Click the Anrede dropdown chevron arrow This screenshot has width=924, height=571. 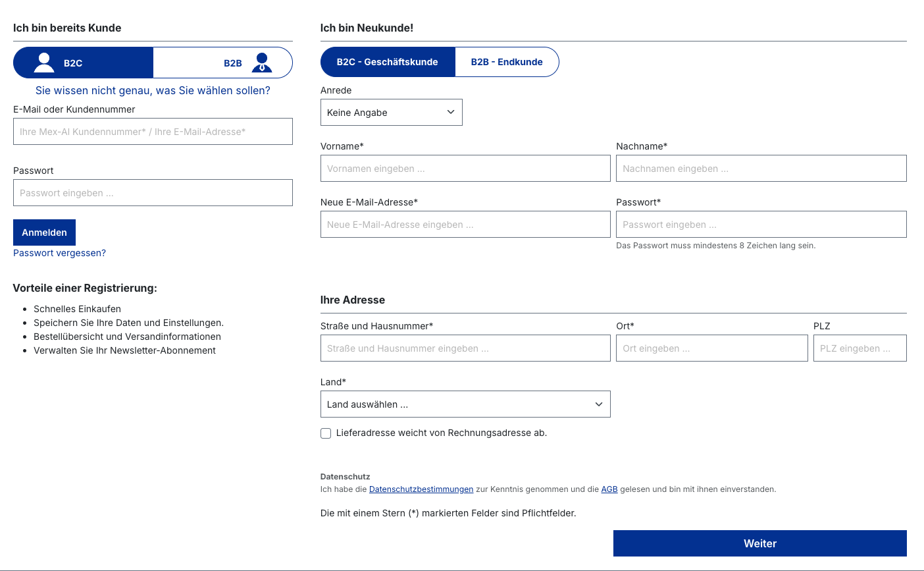click(451, 112)
